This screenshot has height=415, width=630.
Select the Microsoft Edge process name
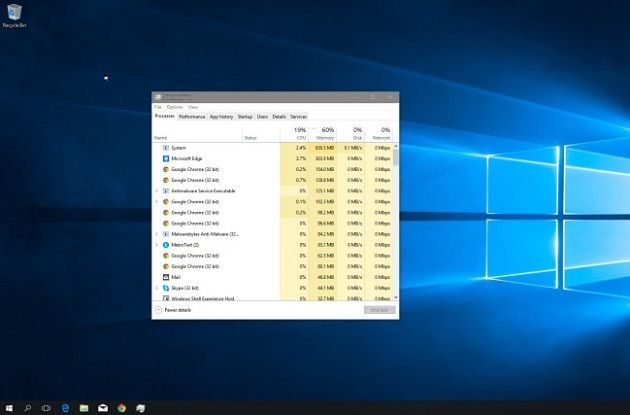pyautogui.click(x=186, y=159)
